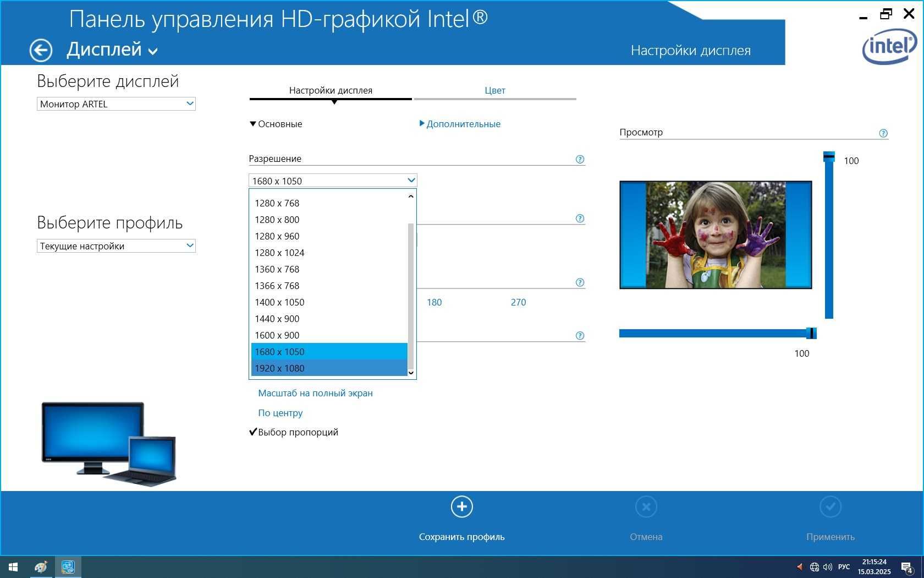Open help for the Разрешение section
Image resolution: width=924 pixels, height=578 pixels.
point(580,159)
